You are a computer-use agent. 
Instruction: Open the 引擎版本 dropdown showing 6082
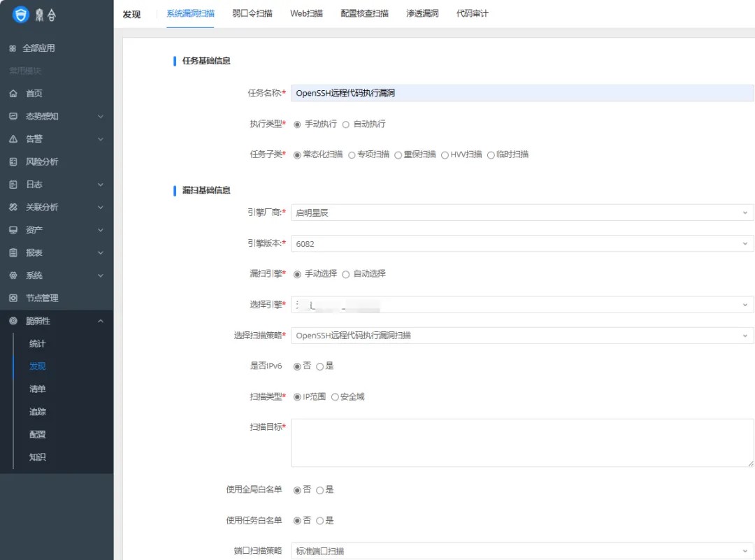coord(522,243)
